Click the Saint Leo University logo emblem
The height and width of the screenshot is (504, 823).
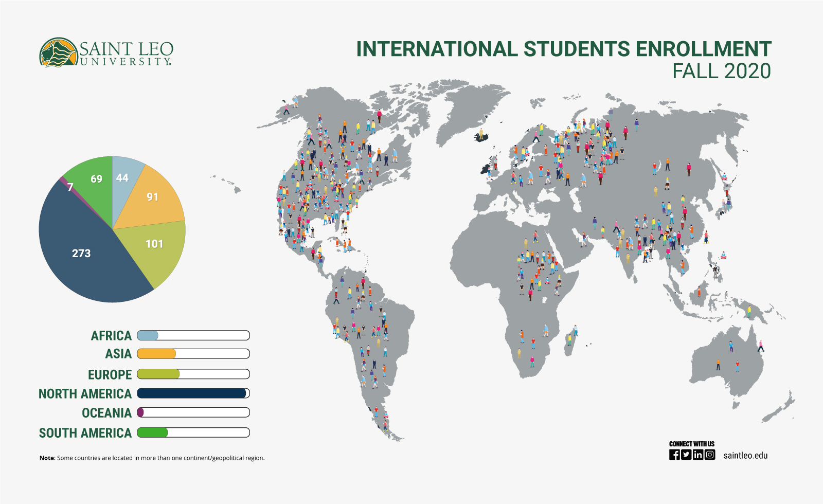pyautogui.click(x=59, y=52)
